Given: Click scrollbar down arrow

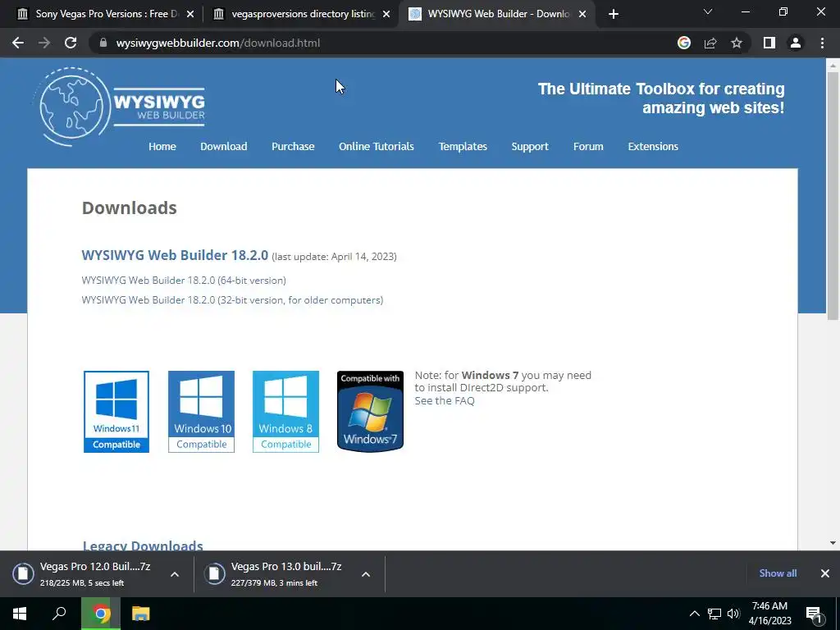Looking at the screenshot, I should click(x=833, y=543).
